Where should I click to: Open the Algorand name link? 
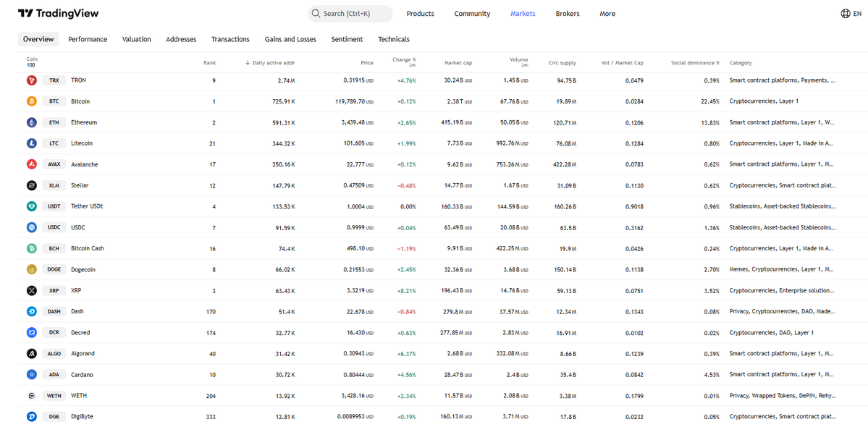point(83,353)
